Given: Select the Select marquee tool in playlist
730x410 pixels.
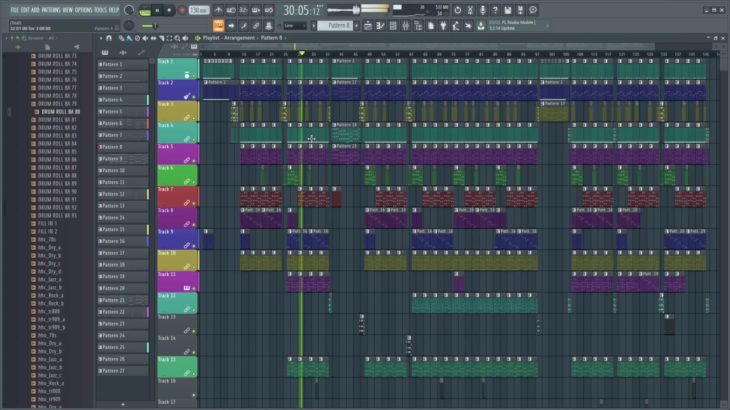Looking at the screenshot, I should (169, 38).
